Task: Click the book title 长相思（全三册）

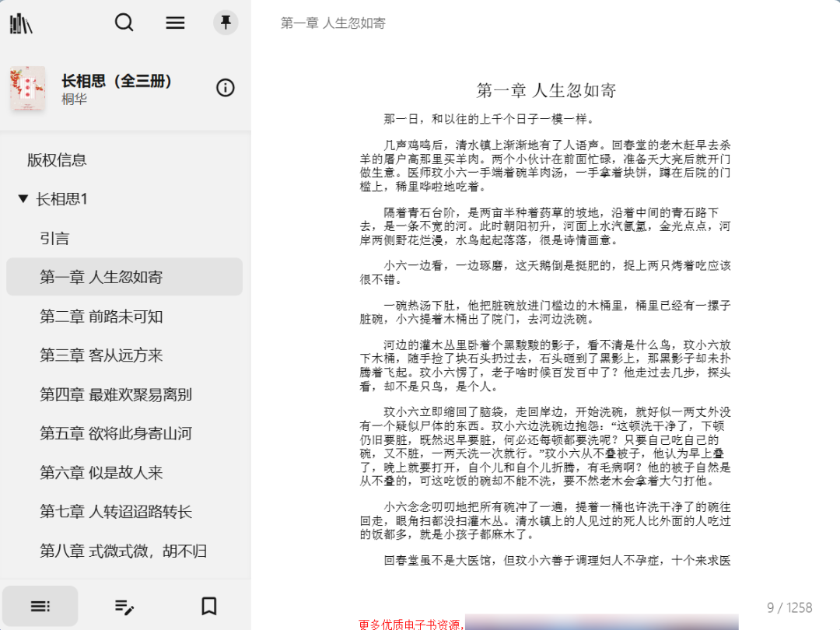Action: point(116,81)
